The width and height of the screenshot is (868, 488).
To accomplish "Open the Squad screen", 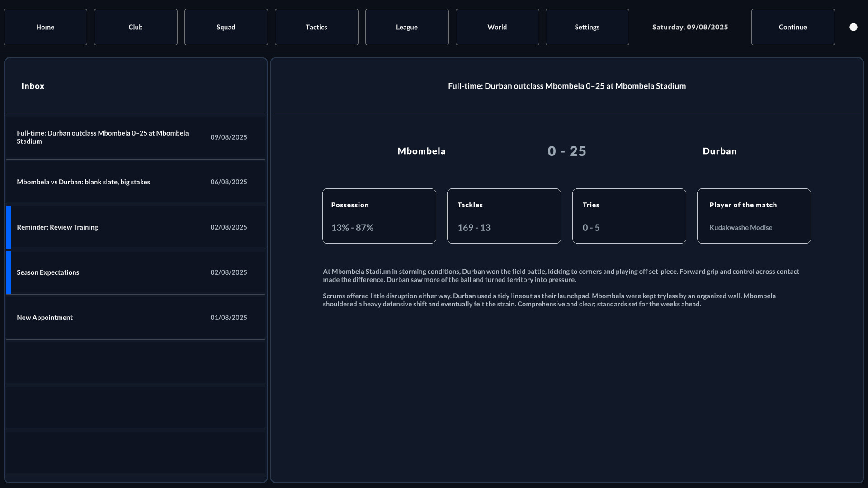I will pyautogui.click(x=226, y=27).
